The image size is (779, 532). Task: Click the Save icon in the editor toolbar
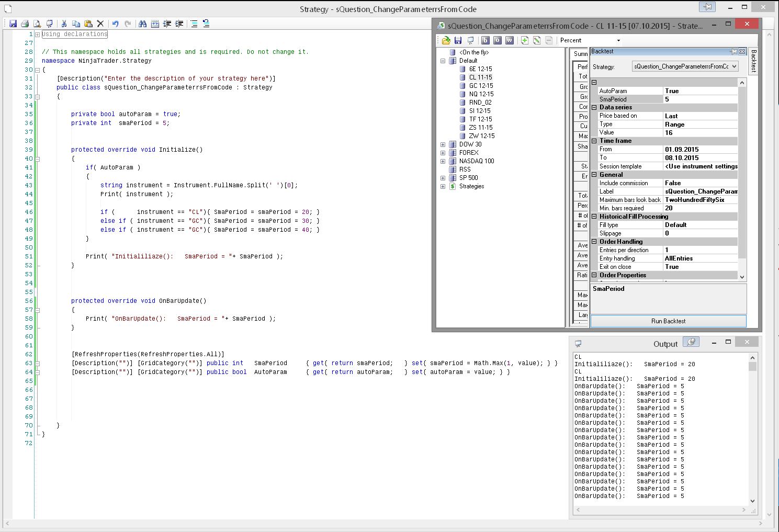[x=13, y=24]
